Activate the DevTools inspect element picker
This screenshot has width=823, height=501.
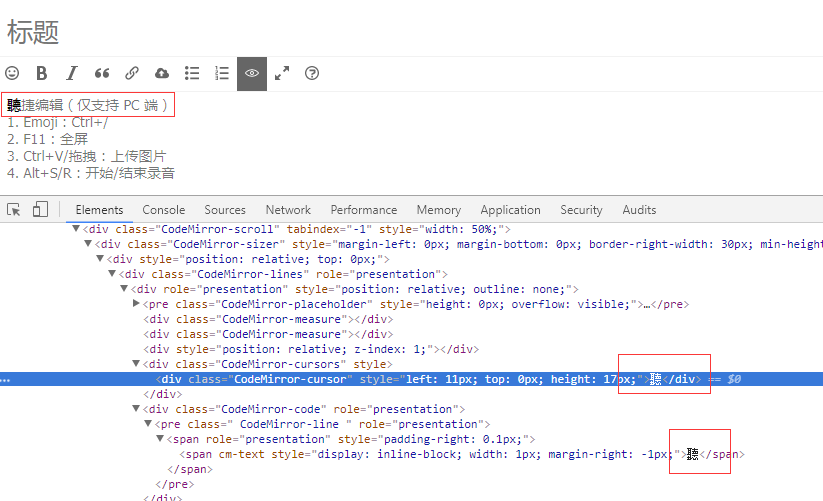pos(14,210)
